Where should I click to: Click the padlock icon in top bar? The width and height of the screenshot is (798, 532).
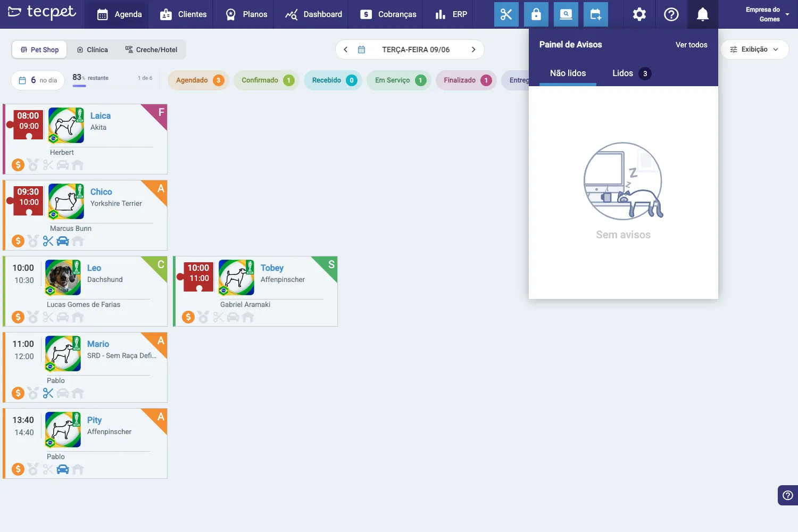[x=536, y=14]
